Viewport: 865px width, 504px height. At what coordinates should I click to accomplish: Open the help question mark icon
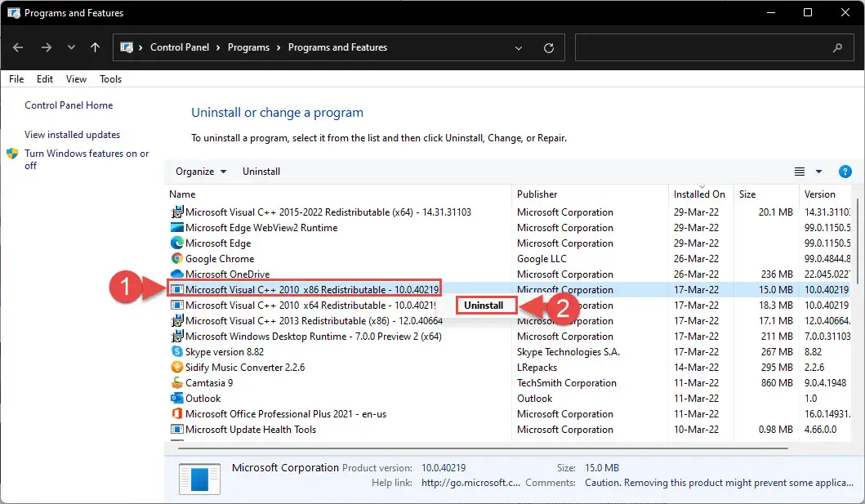[x=845, y=172]
